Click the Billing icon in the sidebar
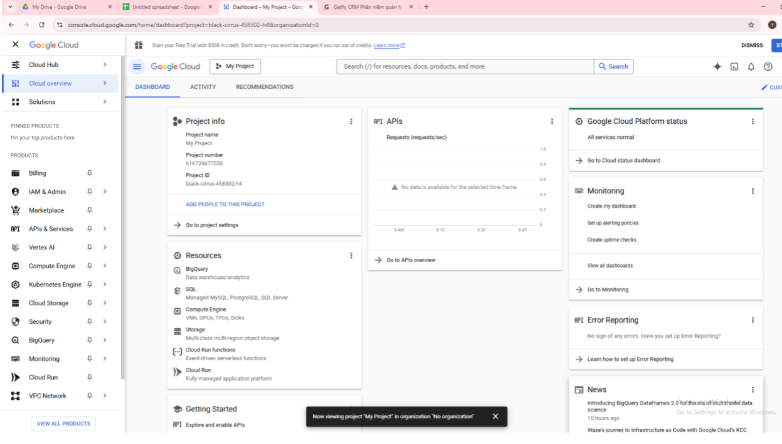 click(15, 173)
